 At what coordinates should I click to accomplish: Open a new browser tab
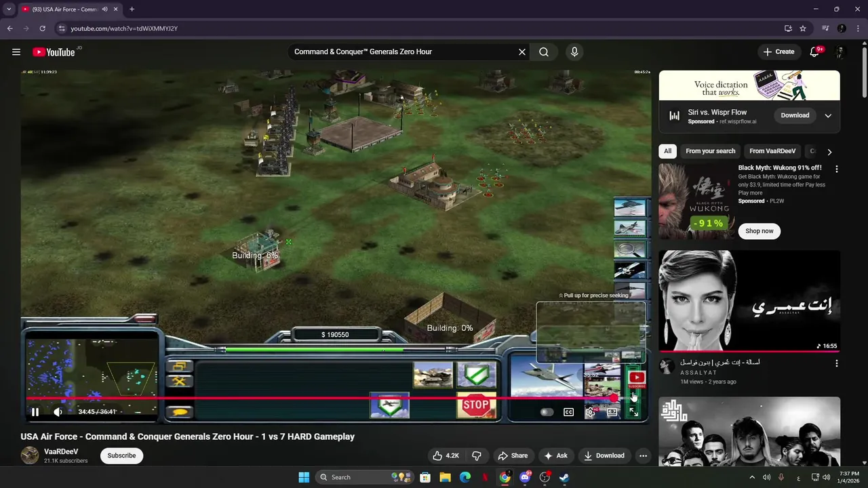click(132, 9)
